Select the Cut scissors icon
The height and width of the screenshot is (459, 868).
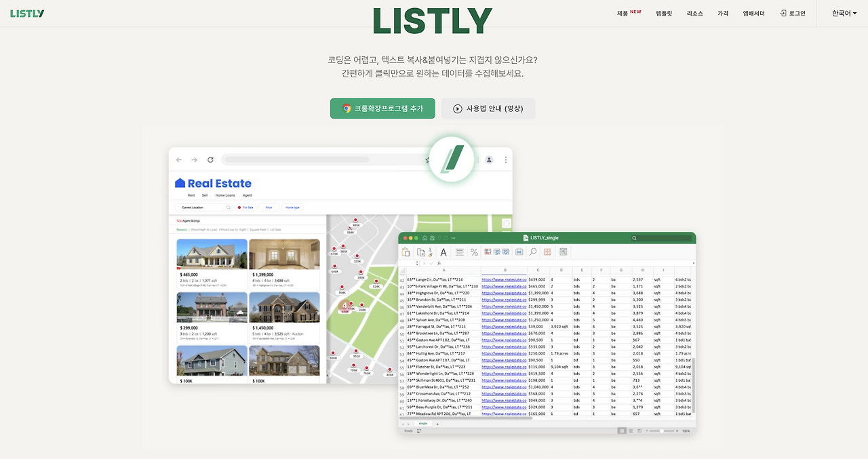(431, 252)
